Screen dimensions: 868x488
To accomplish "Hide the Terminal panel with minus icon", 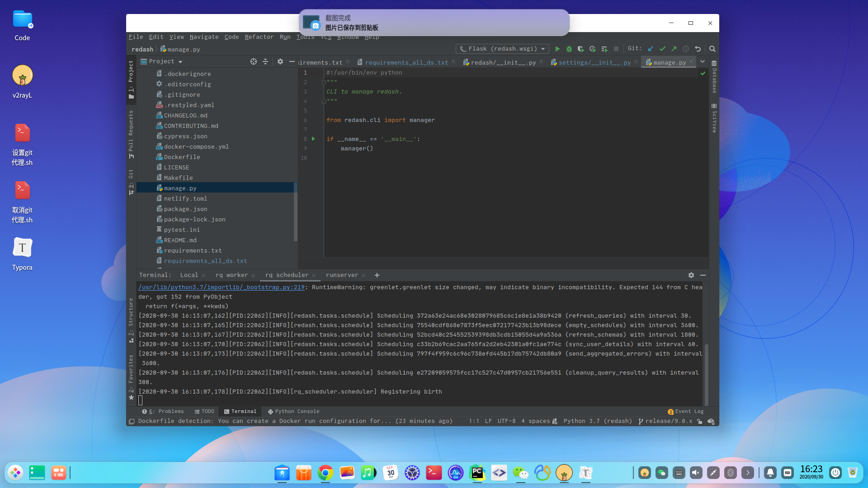I will (703, 275).
